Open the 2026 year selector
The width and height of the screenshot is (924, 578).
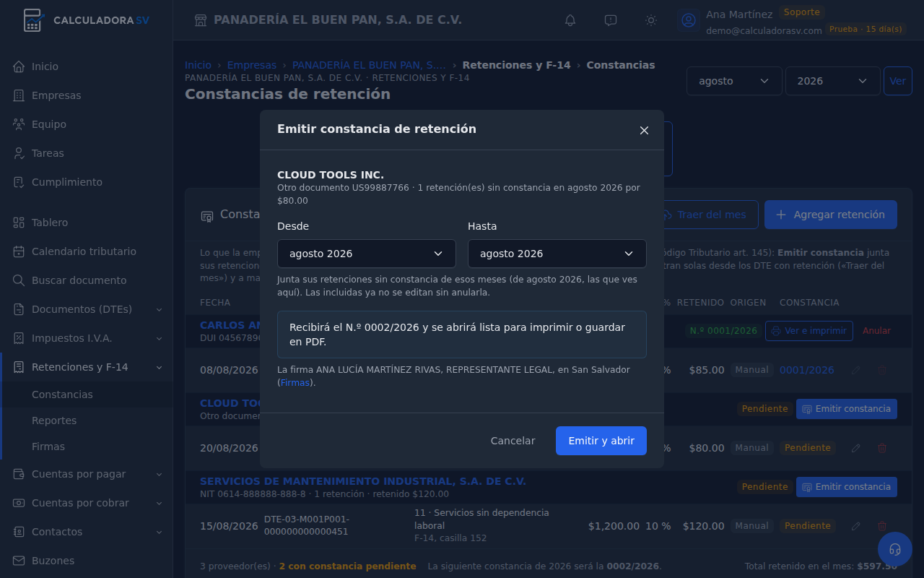click(832, 81)
